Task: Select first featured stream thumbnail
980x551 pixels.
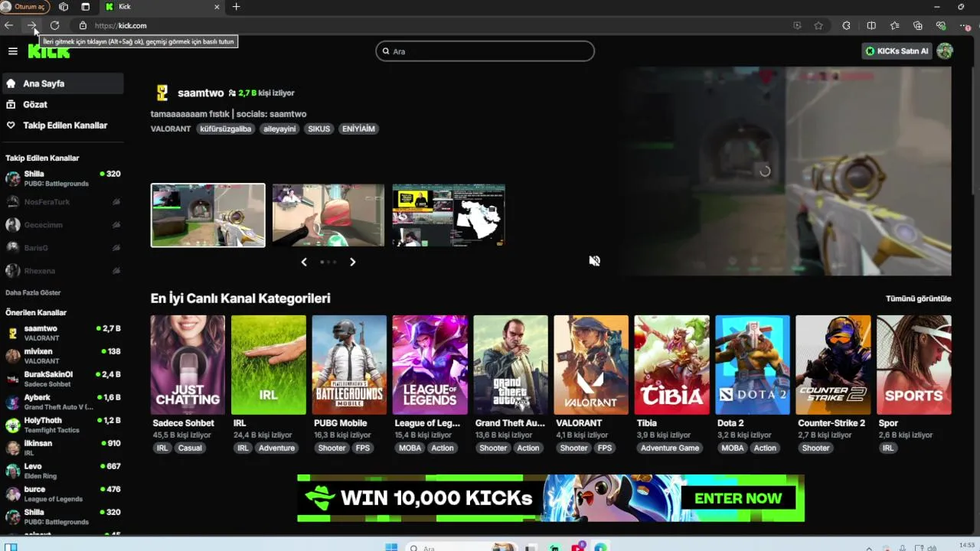Action: [208, 215]
